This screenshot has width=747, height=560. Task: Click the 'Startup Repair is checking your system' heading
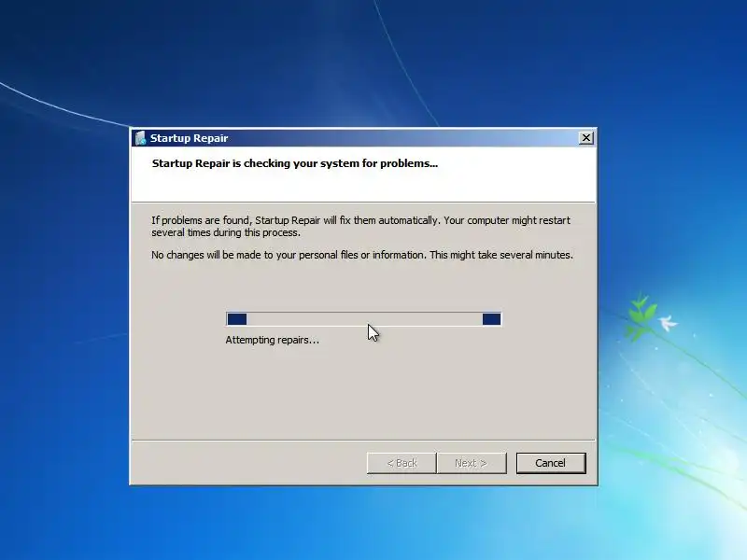tap(295, 163)
